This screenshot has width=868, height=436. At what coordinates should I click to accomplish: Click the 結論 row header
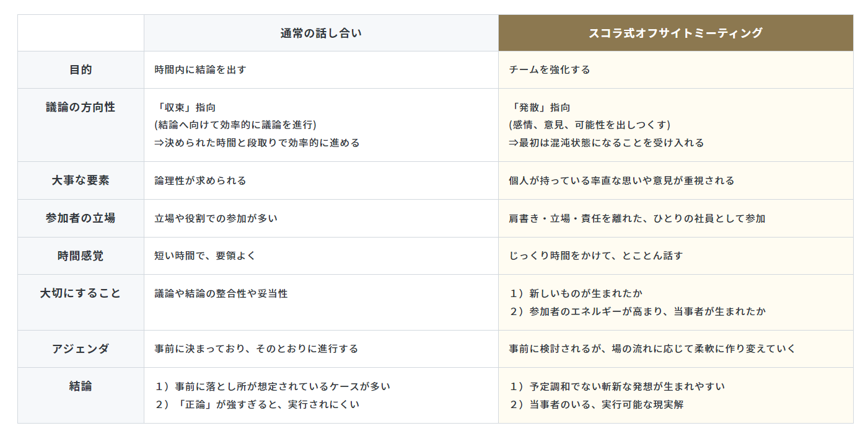click(x=81, y=386)
